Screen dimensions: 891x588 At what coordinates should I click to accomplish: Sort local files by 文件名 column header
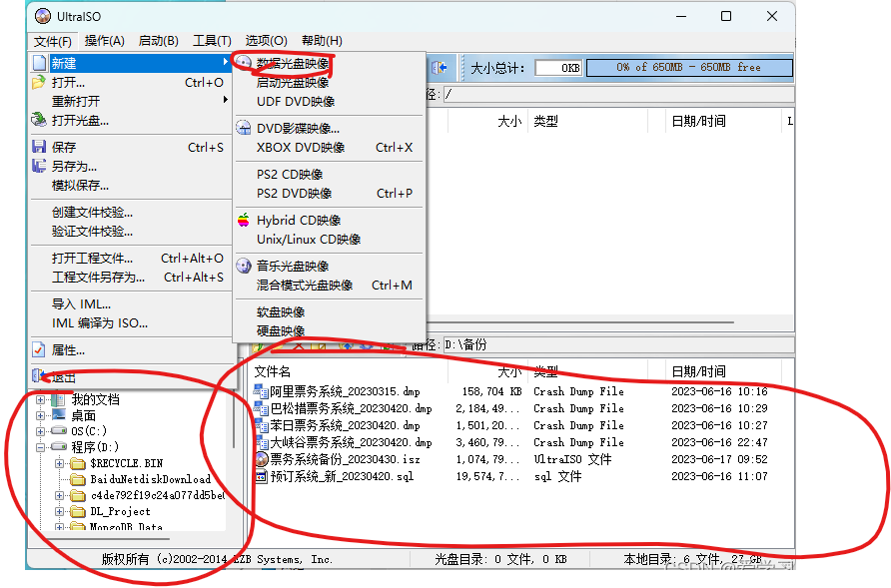pos(349,371)
